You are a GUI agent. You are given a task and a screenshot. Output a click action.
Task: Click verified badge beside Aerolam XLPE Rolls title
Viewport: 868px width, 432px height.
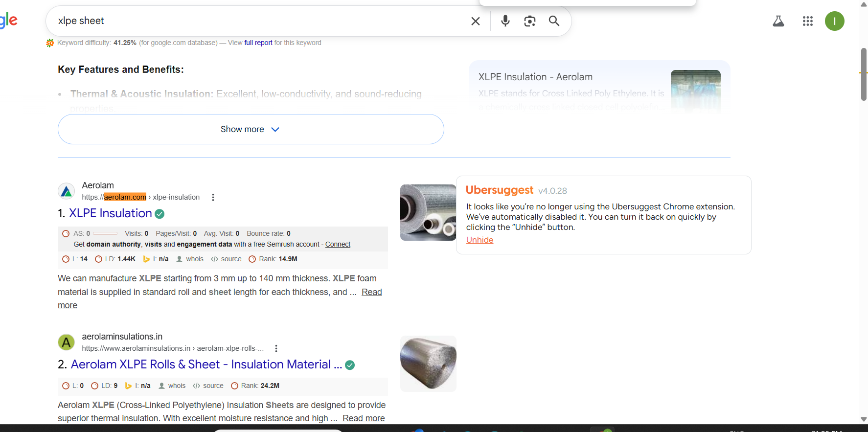coord(350,365)
